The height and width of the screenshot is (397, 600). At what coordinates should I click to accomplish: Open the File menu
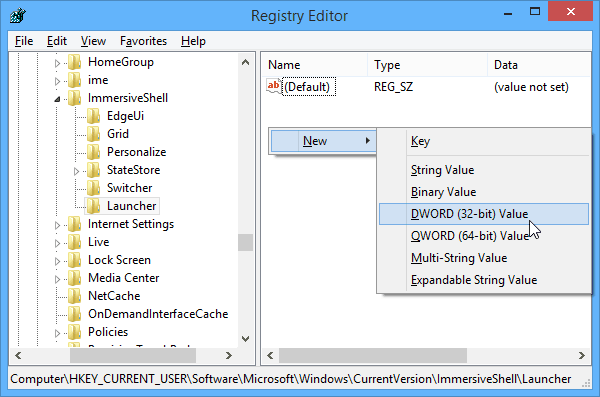click(x=24, y=41)
